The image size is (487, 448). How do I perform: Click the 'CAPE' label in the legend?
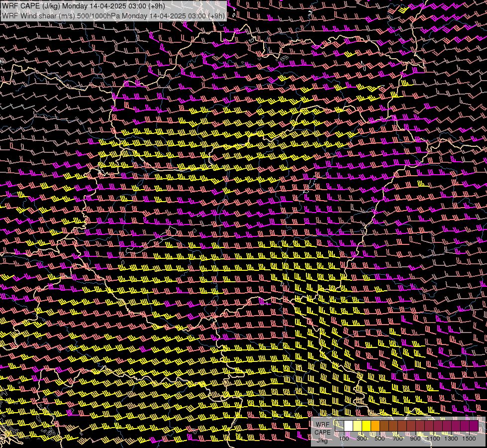coord(322,433)
